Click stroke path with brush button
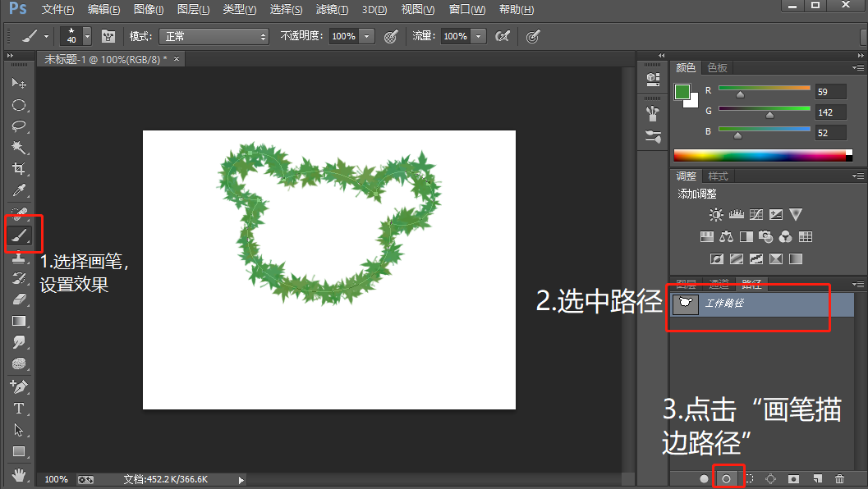 pyautogui.click(x=726, y=478)
